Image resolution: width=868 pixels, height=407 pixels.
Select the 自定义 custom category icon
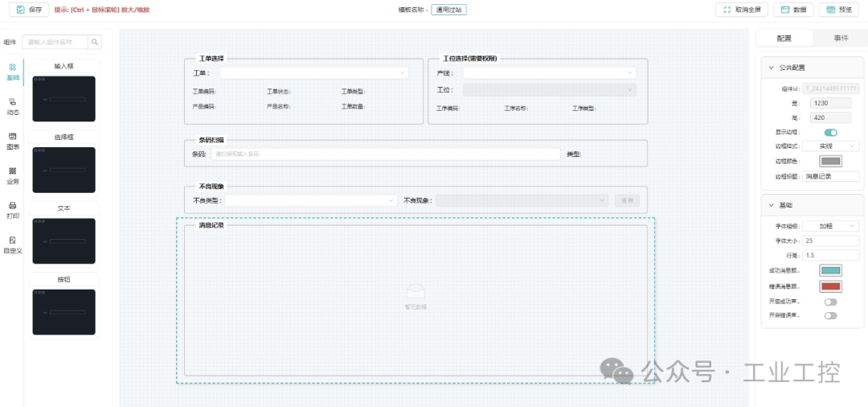[12, 240]
